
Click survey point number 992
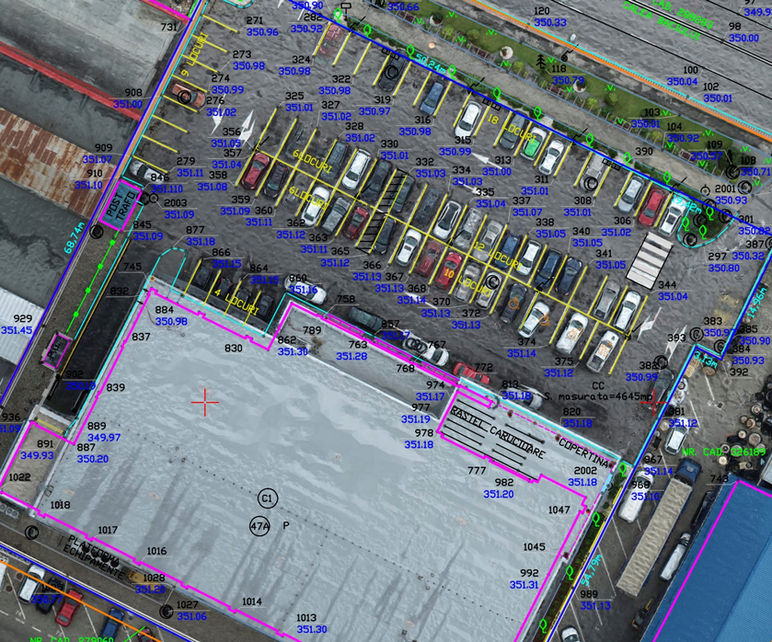pos(529,573)
